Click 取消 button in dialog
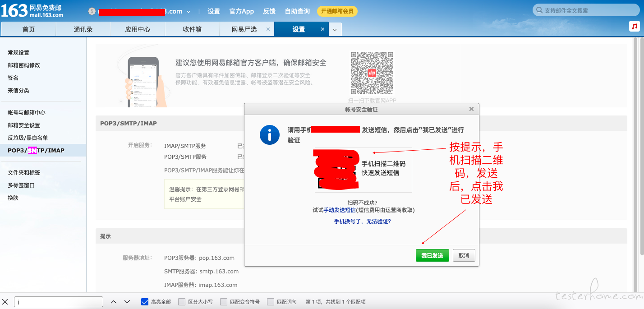Viewport: 644px width, 309px height. tap(464, 255)
